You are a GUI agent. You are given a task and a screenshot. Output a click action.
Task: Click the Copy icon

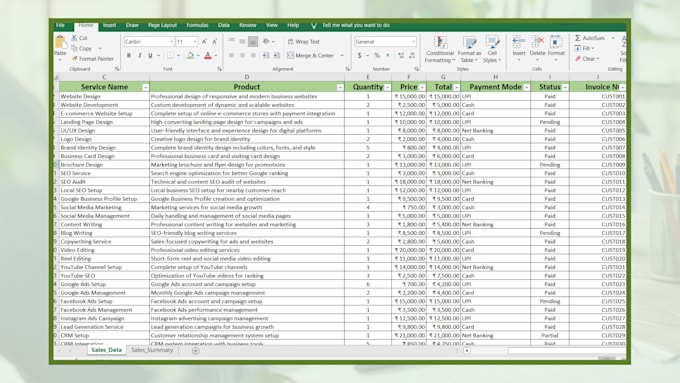[74, 48]
